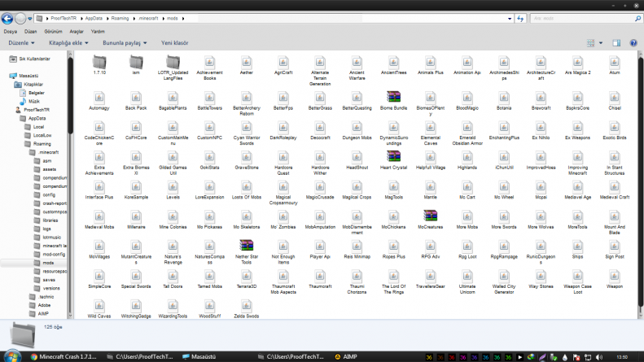Select config folder in the tree
The height and width of the screenshot is (362, 644).
pyautogui.click(x=49, y=195)
